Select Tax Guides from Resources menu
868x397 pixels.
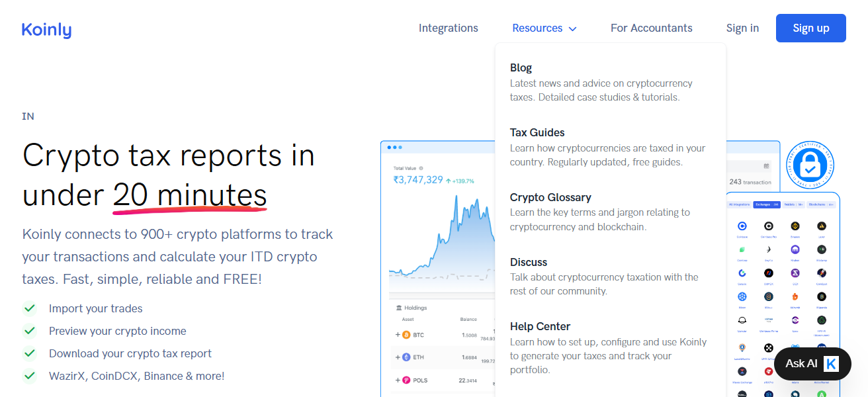(537, 132)
